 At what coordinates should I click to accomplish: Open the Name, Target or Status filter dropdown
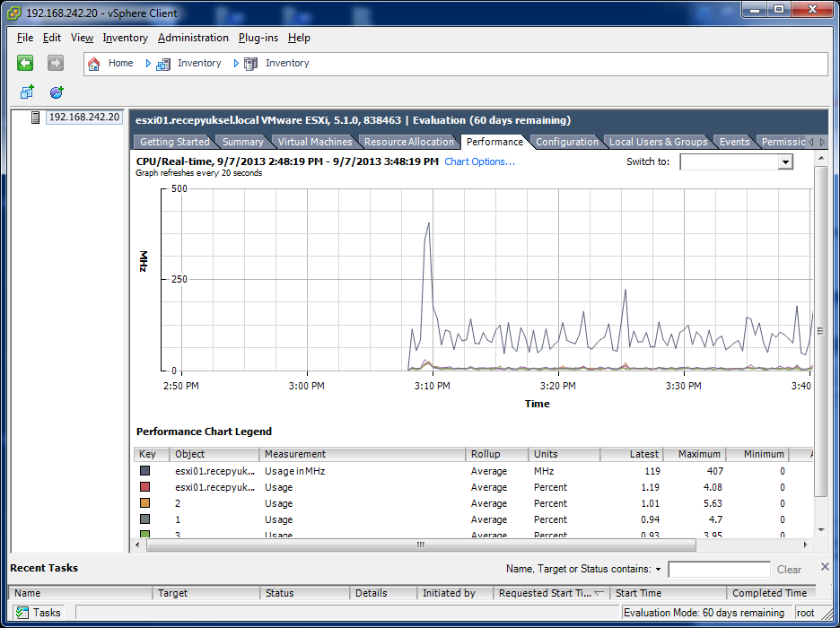pyautogui.click(x=658, y=570)
